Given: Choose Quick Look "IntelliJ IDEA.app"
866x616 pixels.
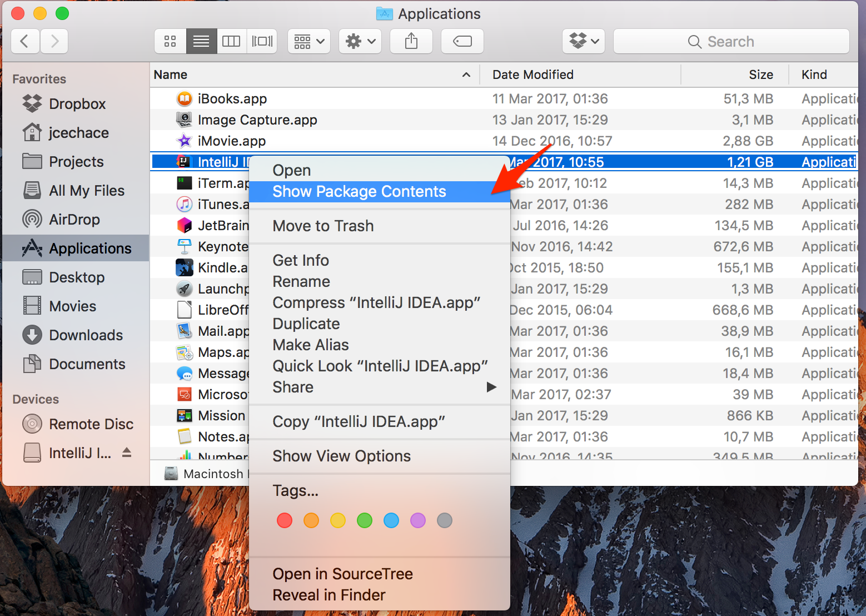Looking at the screenshot, I should 380,366.
